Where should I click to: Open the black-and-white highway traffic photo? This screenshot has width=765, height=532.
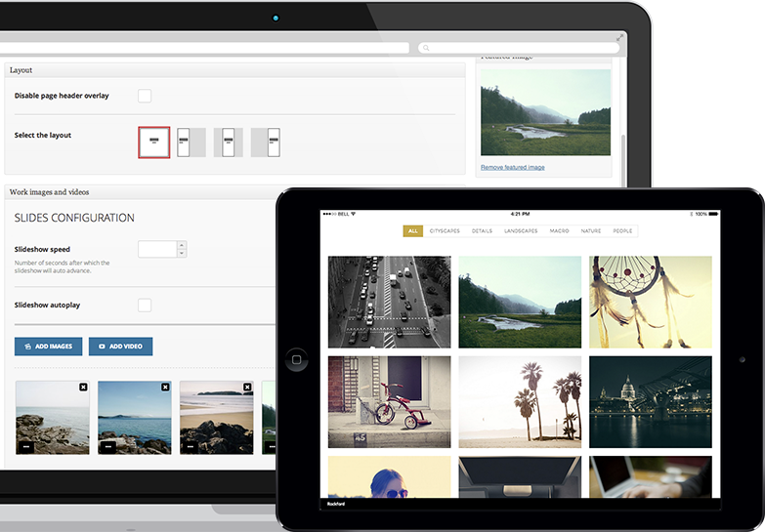coord(389,302)
